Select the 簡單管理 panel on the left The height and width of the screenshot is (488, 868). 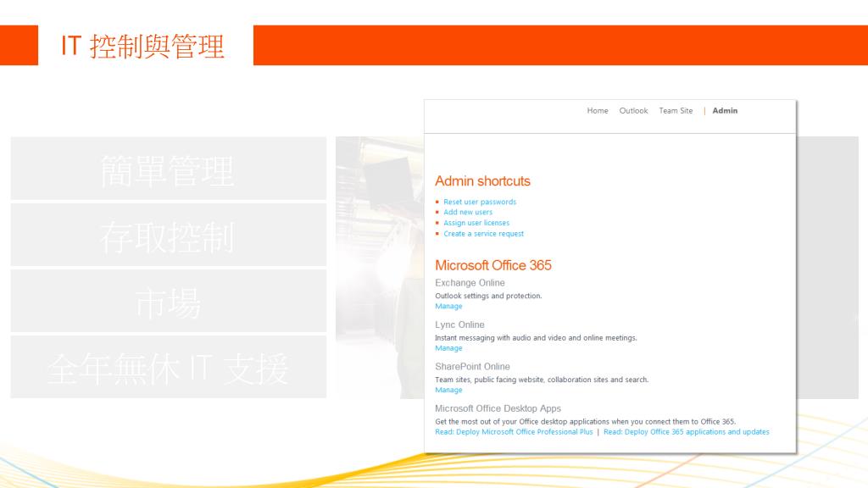[x=169, y=169]
